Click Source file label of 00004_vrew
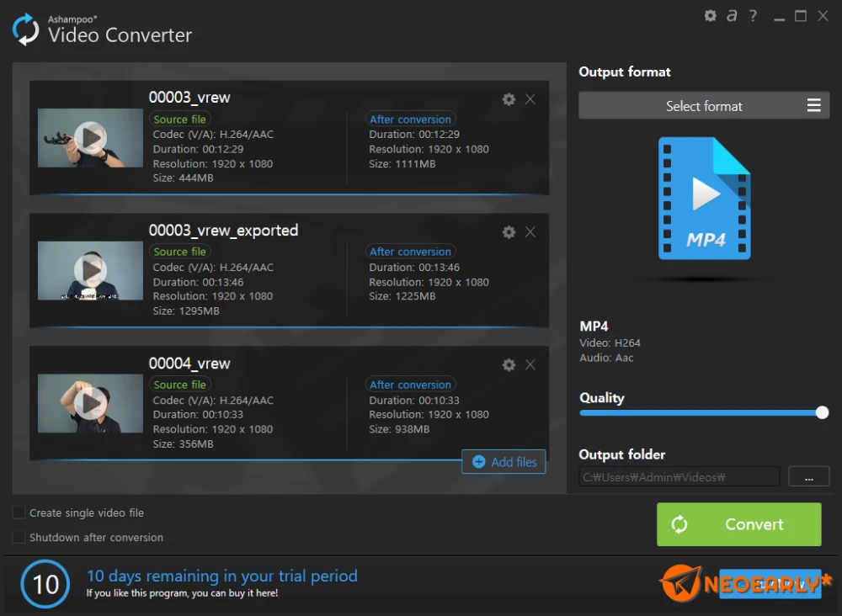842x616 pixels. (x=180, y=385)
